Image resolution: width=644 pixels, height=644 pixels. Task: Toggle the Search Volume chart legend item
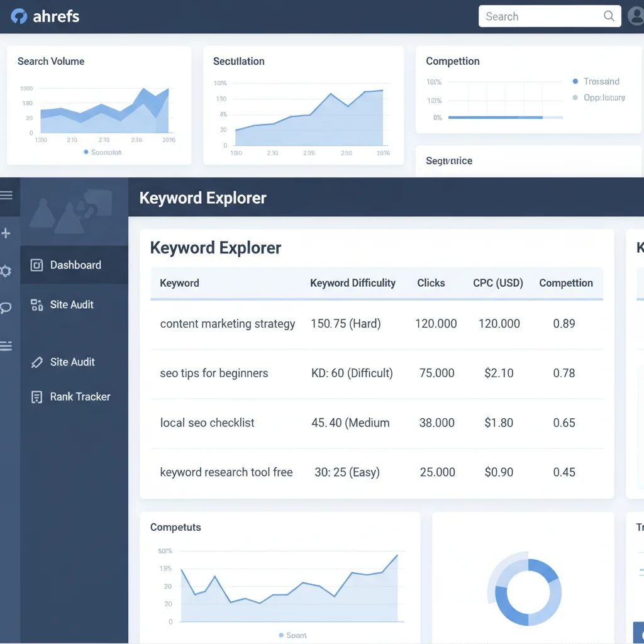(x=103, y=152)
